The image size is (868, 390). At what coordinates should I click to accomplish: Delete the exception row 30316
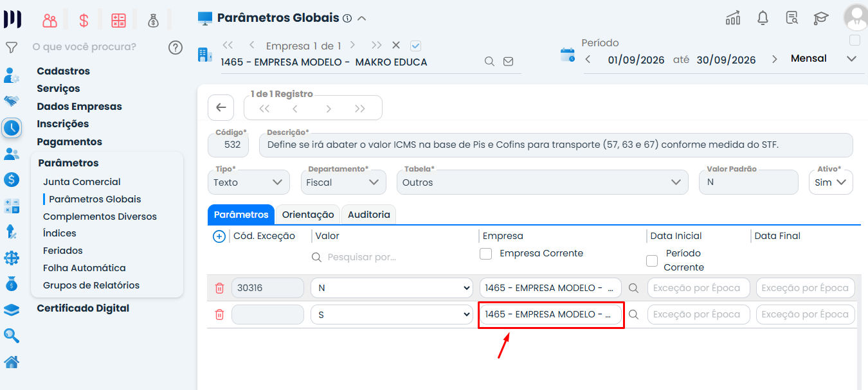[x=219, y=288]
